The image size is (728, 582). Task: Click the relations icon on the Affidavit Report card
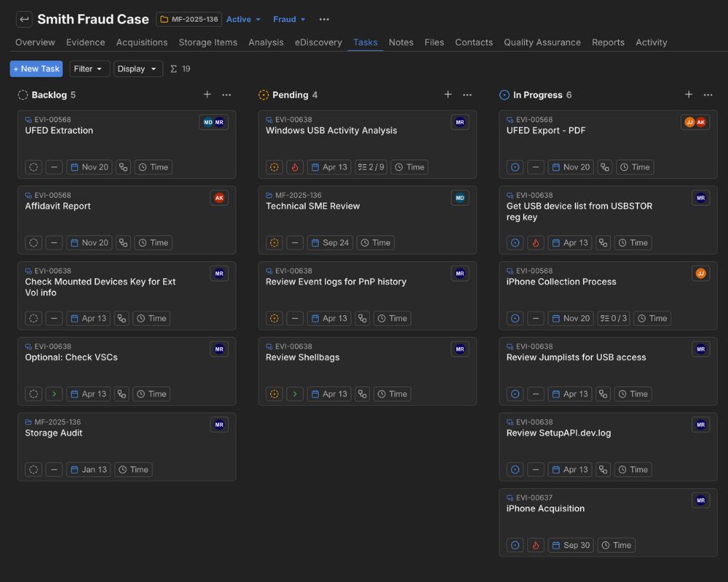click(x=123, y=242)
